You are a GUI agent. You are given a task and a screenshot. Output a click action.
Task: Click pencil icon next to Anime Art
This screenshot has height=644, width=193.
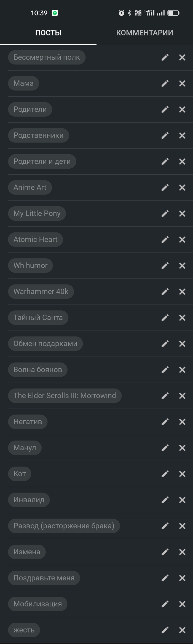tap(165, 187)
